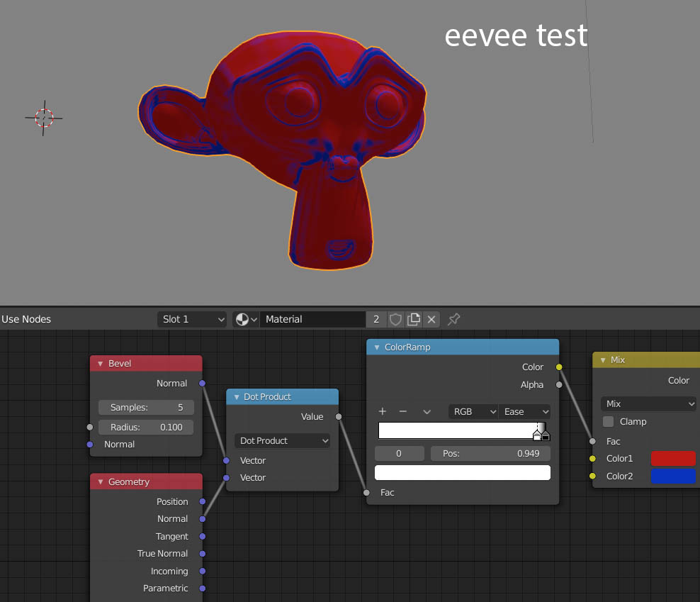Select the black color stop handle
700x602 pixels.
tap(546, 435)
